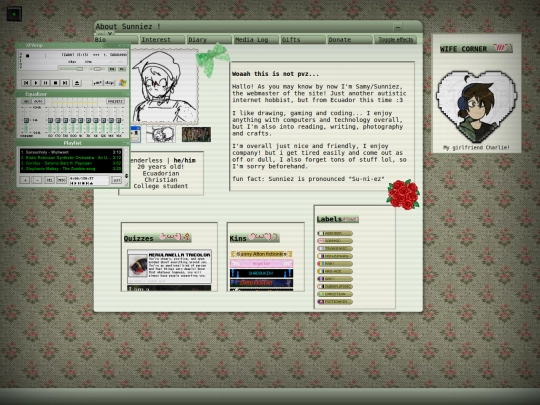Click the Fictionkin label badge
This screenshot has height=405, width=540.
coord(335,302)
